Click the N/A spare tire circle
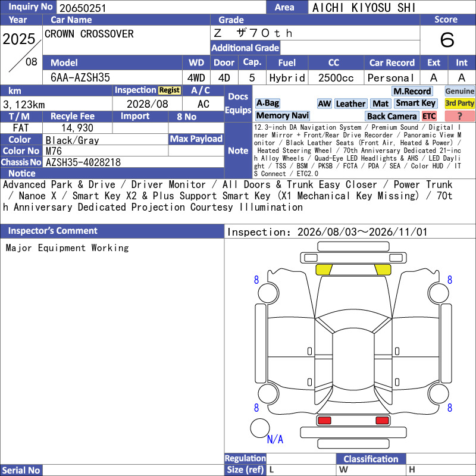 pos(260,428)
